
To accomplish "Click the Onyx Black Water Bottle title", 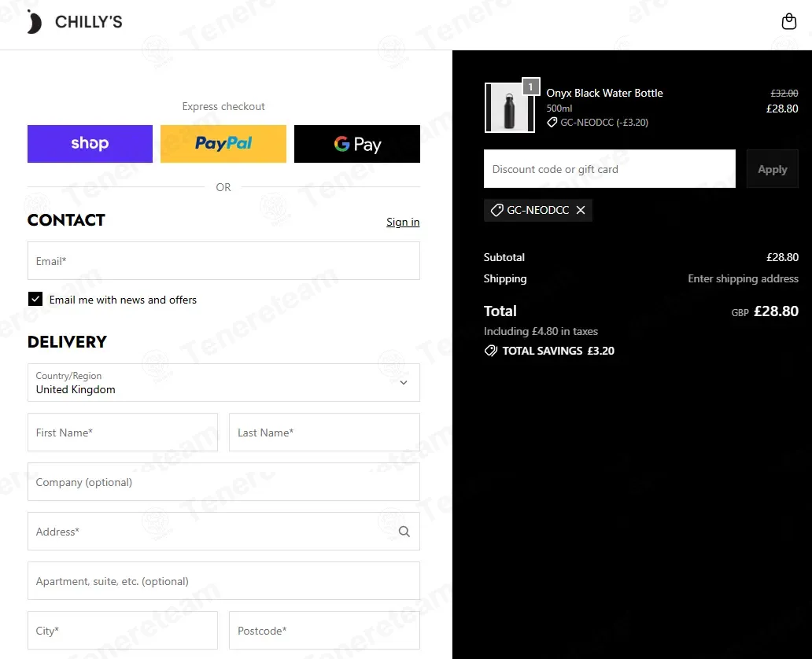I will (604, 93).
